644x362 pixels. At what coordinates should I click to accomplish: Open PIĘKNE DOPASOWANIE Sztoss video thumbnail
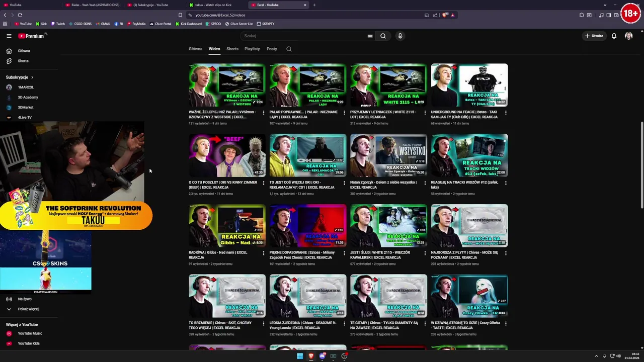(x=308, y=226)
